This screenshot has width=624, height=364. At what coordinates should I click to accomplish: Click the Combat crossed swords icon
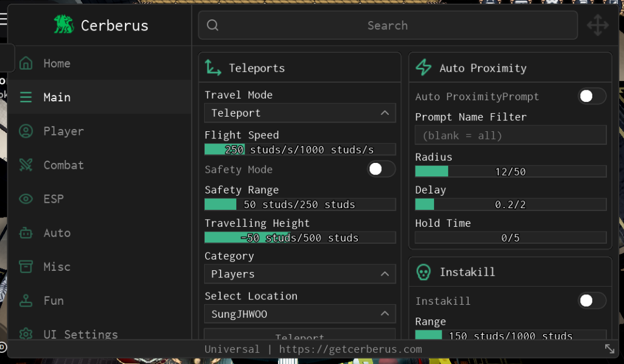click(26, 165)
